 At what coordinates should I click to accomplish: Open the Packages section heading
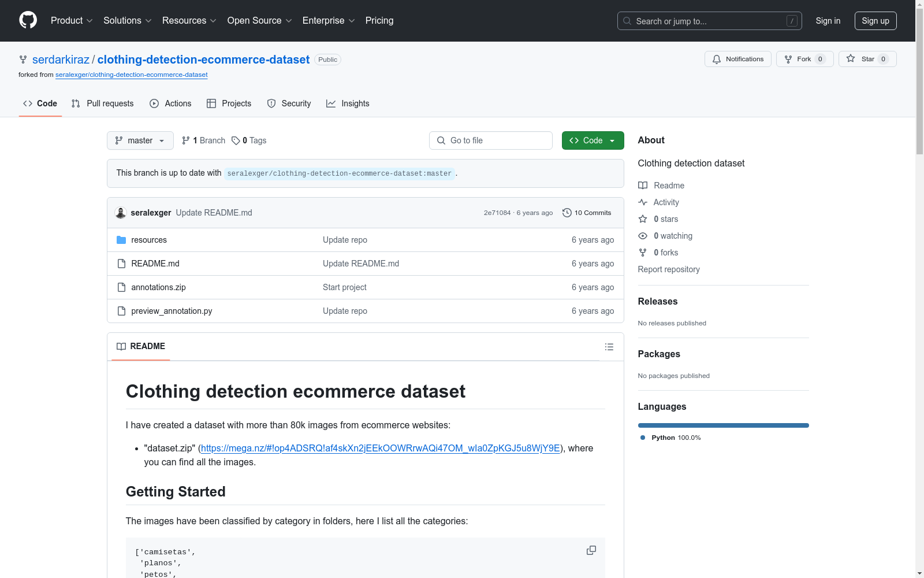point(659,354)
